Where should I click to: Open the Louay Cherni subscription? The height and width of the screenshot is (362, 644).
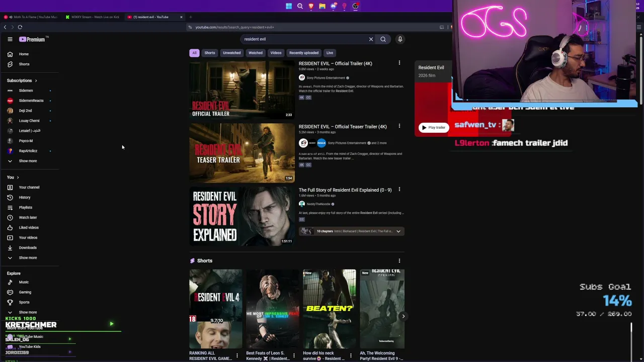(x=29, y=121)
